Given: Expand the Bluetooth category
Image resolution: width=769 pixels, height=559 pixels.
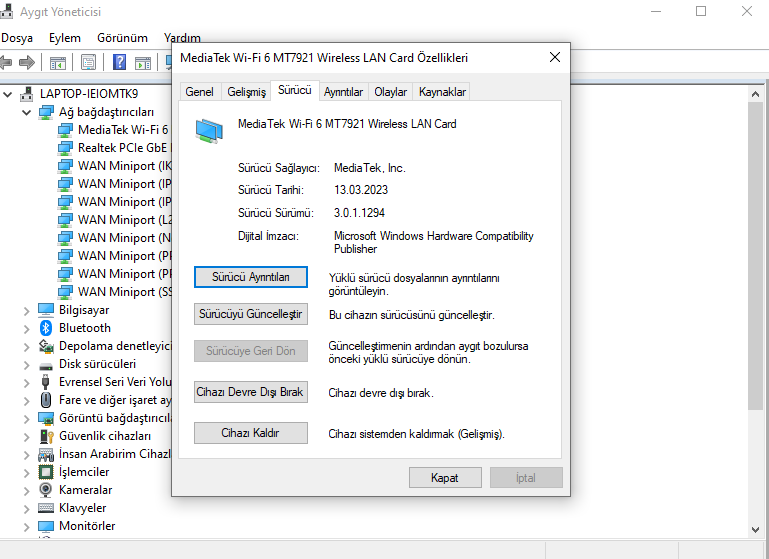Looking at the screenshot, I should click(x=26, y=329).
